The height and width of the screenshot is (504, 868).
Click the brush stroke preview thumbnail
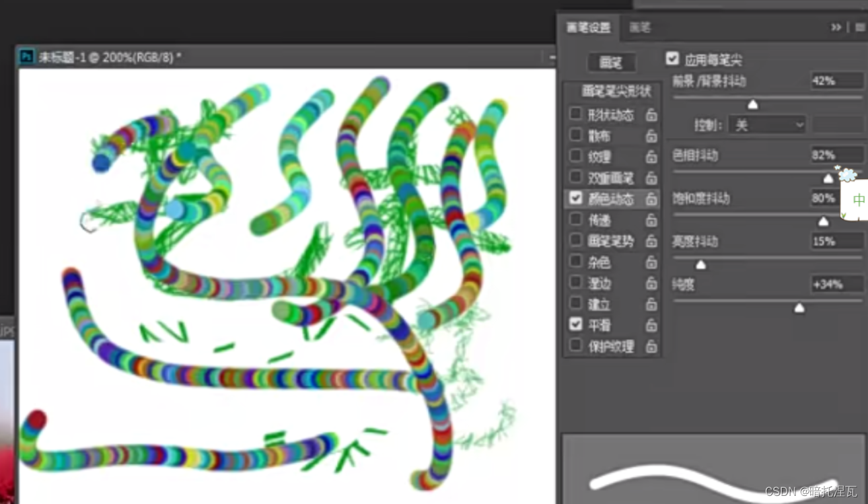pos(713,469)
